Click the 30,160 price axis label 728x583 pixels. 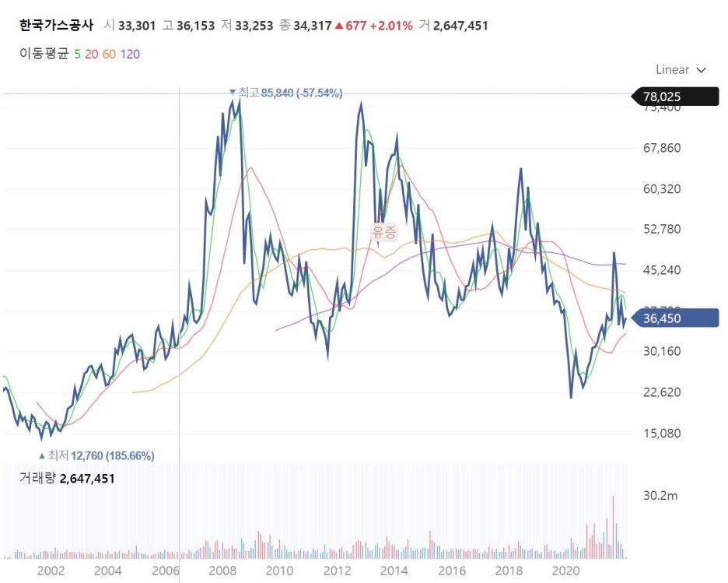click(x=662, y=351)
